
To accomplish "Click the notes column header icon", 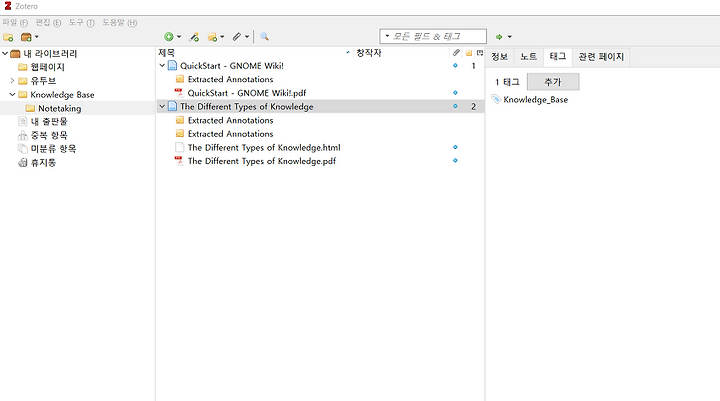I will [x=469, y=53].
